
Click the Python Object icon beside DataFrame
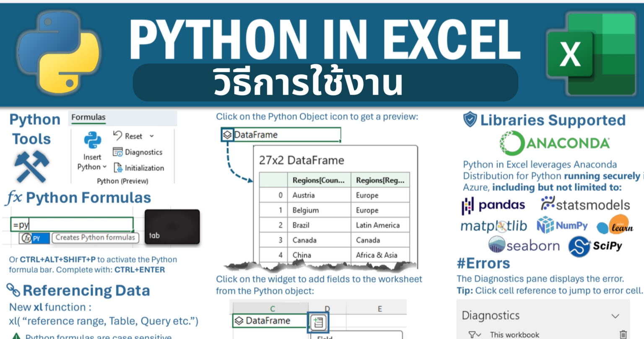pos(227,135)
